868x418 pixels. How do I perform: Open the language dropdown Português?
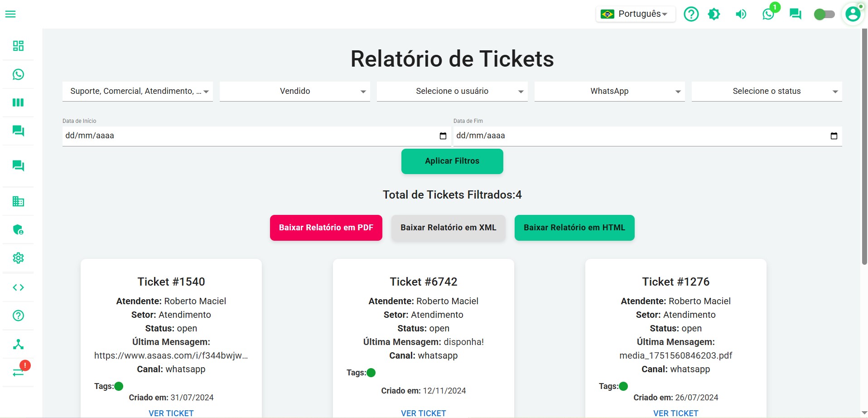636,14
